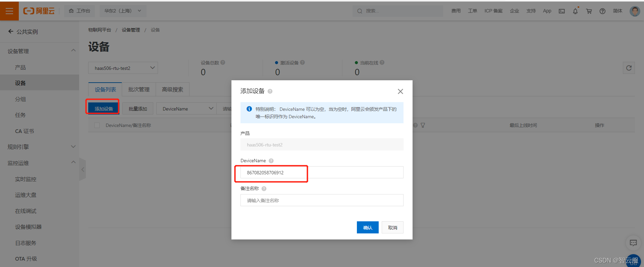Collapse the 监控运维 sidebar section
Viewport: 644px width, 267px height.
point(73,162)
